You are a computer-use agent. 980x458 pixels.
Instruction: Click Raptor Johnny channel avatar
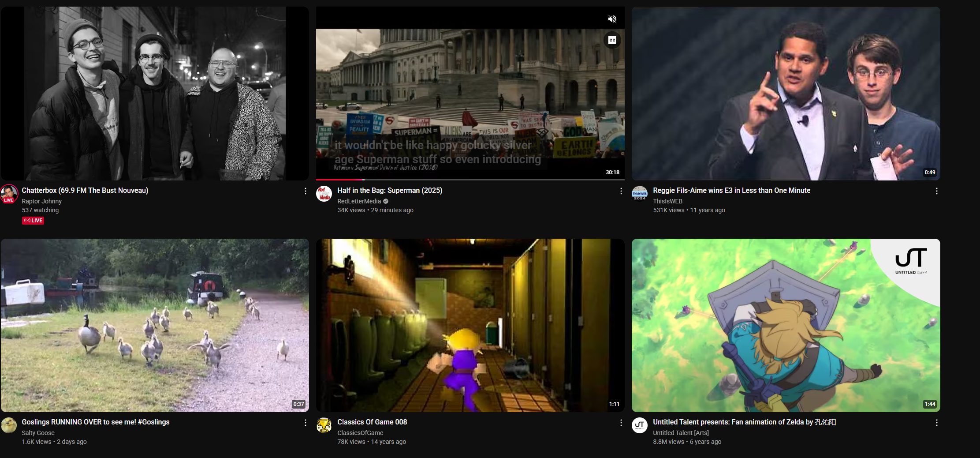[x=9, y=194]
